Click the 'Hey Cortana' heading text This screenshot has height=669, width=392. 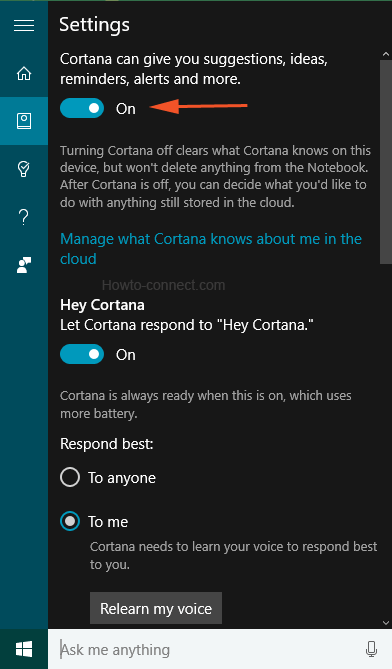102,305
